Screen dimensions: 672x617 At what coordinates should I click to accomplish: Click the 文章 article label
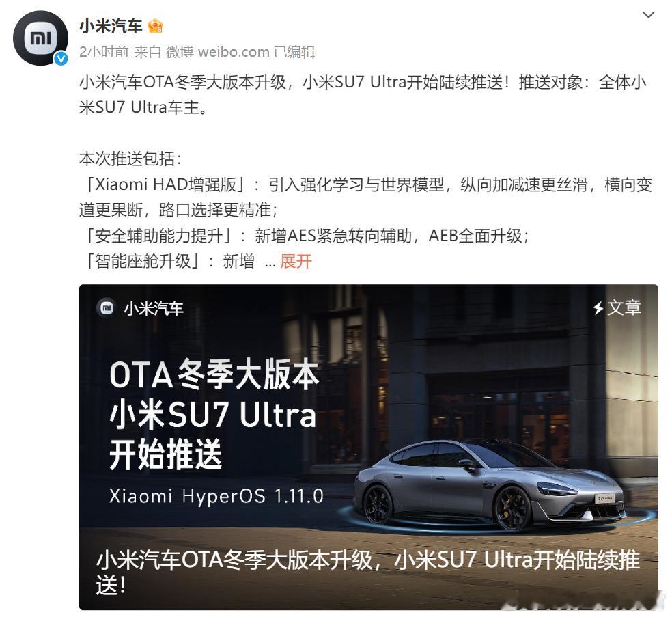[x=624, y=307]
